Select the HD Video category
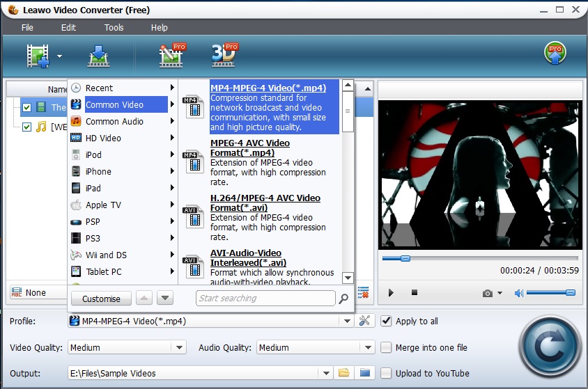The width and height of the screenshot is (588, 389). 123,138
